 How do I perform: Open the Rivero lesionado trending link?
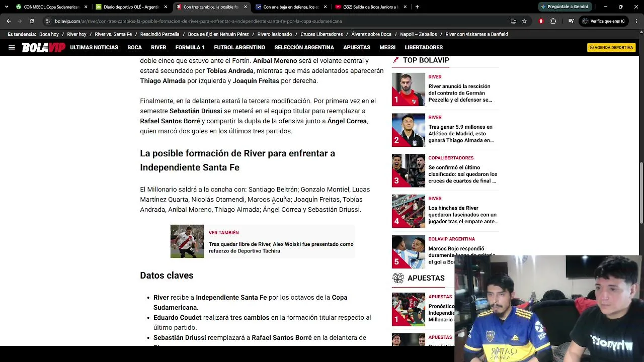(x=275, y=34)
